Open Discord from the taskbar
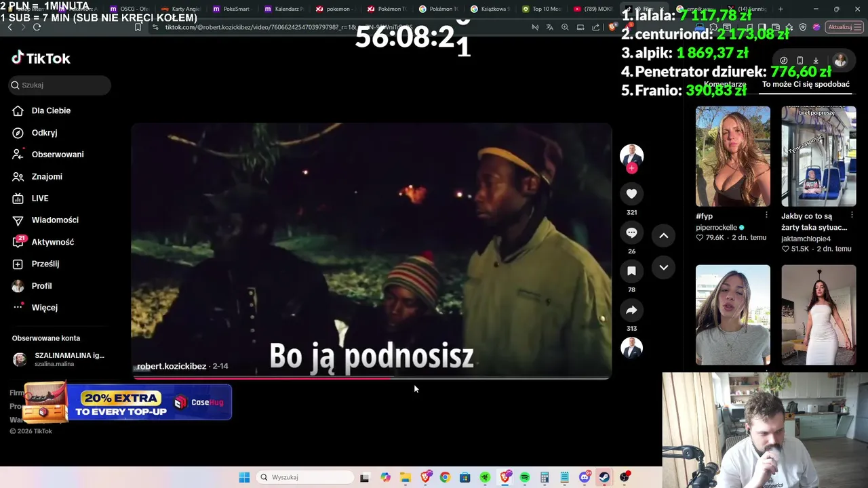The height and width of the screenshot is (488, 868). point(585,477)
